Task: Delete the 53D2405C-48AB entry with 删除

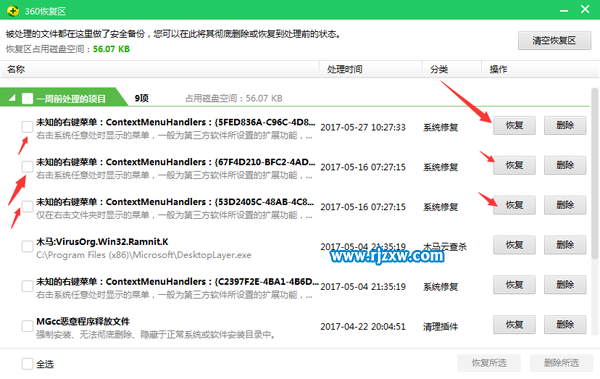Action: [565, 205]
